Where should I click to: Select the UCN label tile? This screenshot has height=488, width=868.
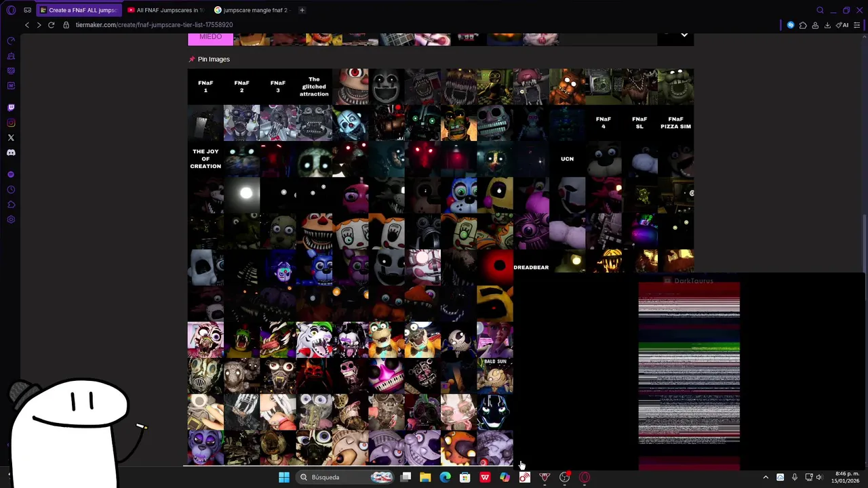[568, 159]
